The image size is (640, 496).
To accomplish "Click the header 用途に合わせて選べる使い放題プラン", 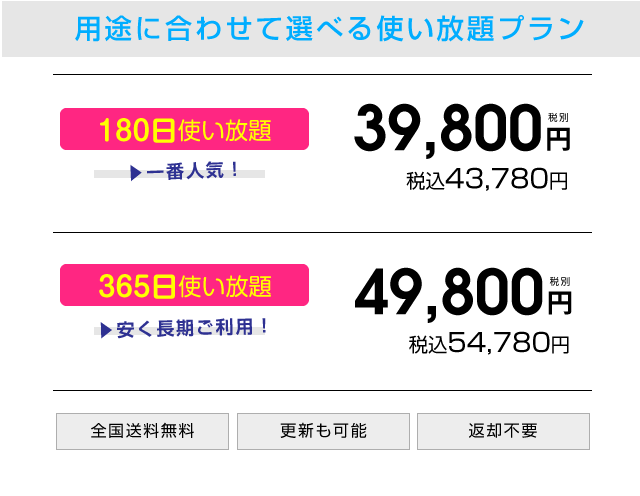I will coord(329,29).
